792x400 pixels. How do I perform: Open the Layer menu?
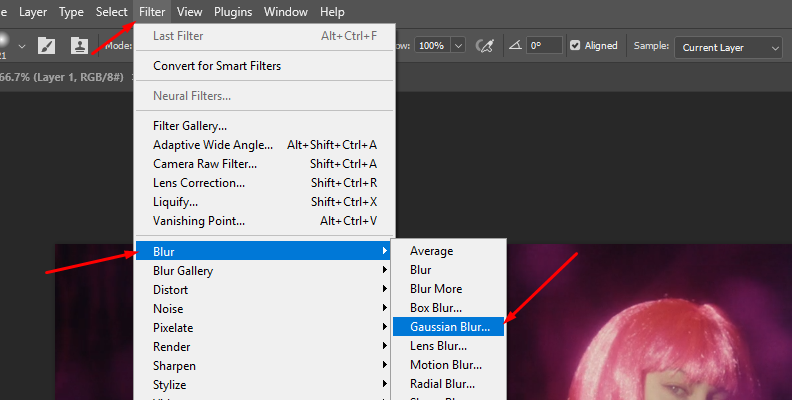click(x=33, y=12)
